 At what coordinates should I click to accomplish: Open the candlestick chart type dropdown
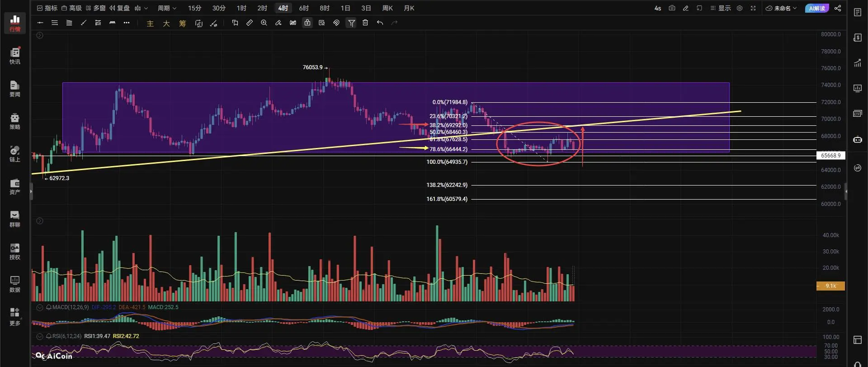click(x=141, y=8)
